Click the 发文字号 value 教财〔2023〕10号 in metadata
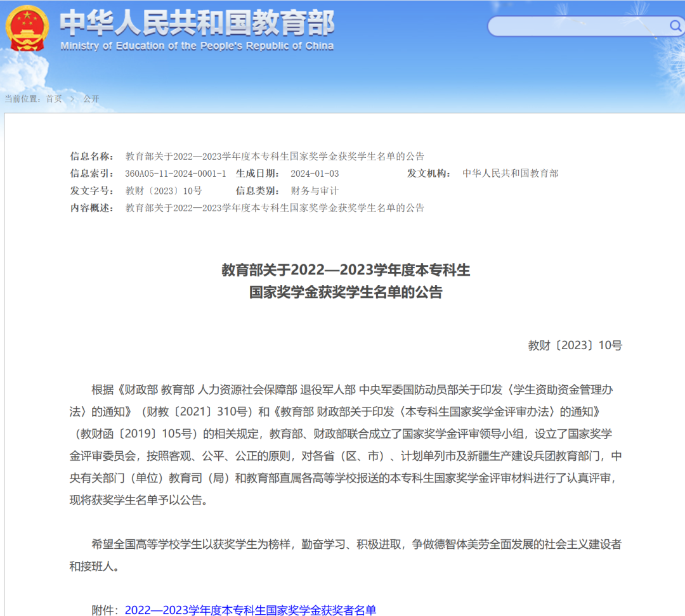 164,191
